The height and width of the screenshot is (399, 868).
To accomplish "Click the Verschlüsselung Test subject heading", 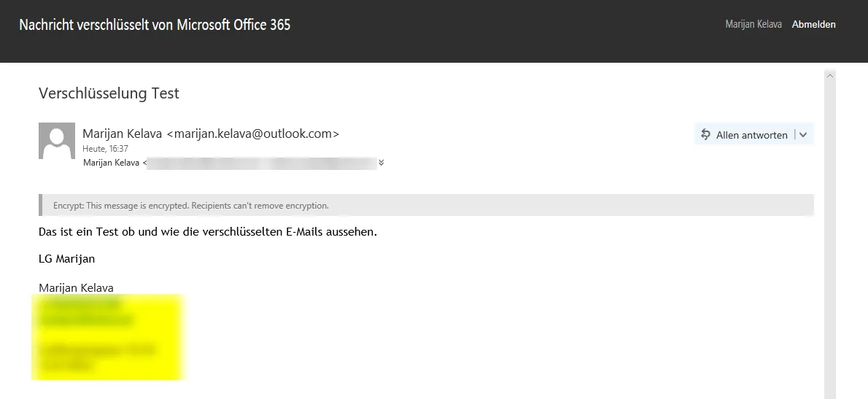I will coord(109,93).
